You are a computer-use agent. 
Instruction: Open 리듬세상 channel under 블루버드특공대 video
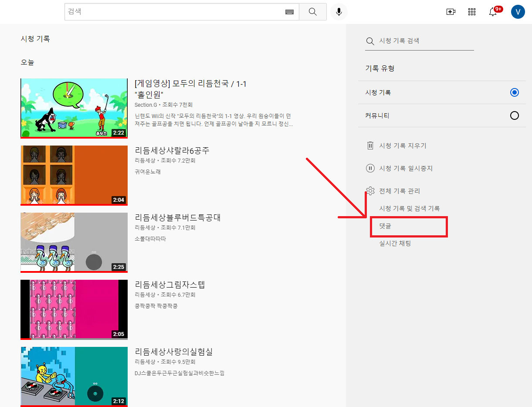tap(145, 227)
